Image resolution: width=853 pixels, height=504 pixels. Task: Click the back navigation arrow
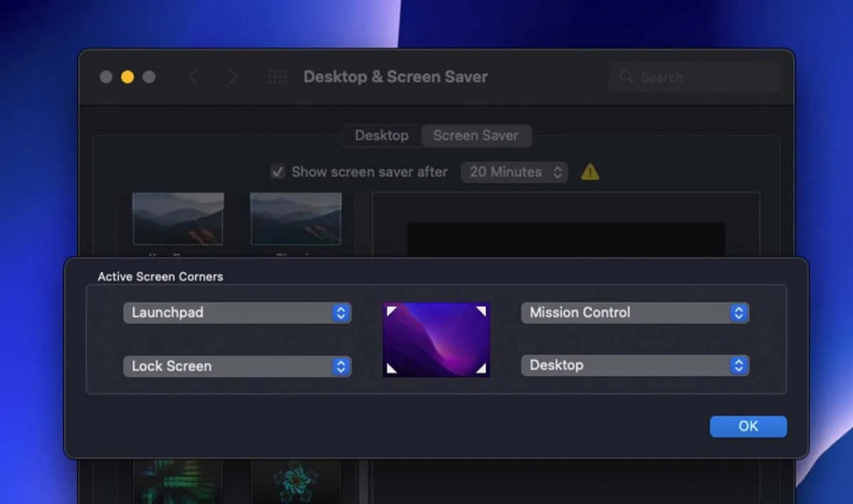click(x=193, y=77)
